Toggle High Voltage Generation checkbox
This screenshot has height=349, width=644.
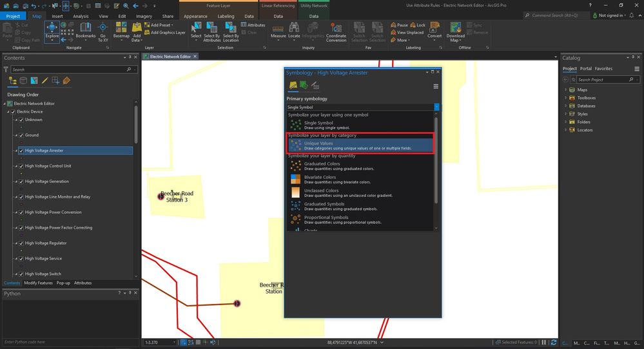tap(21, 182)
